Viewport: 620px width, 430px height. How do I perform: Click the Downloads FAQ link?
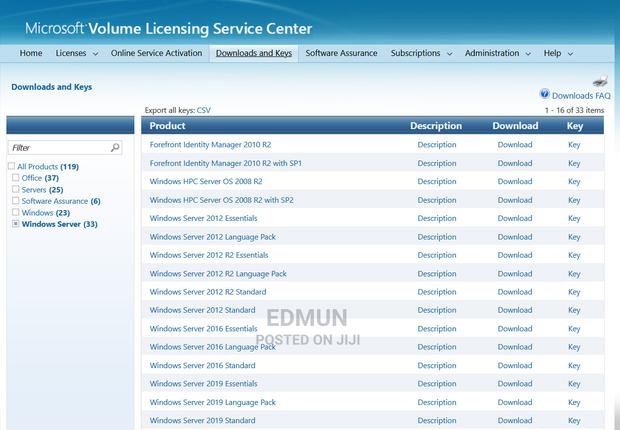[x=581, y=96]
